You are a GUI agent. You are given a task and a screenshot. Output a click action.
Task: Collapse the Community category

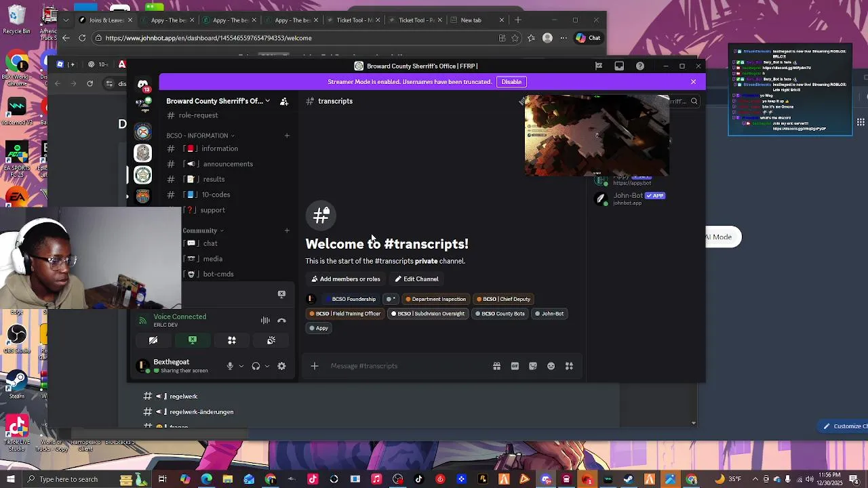tap(203, 230)
